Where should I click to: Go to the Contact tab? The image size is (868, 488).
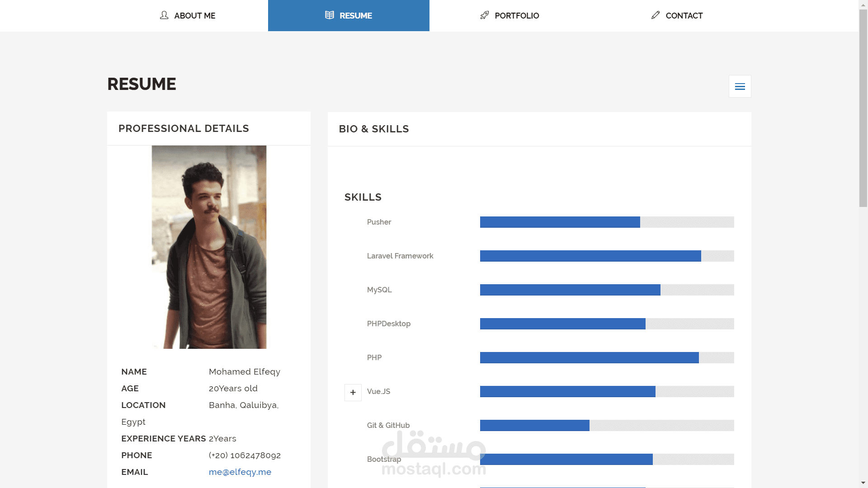684,16
